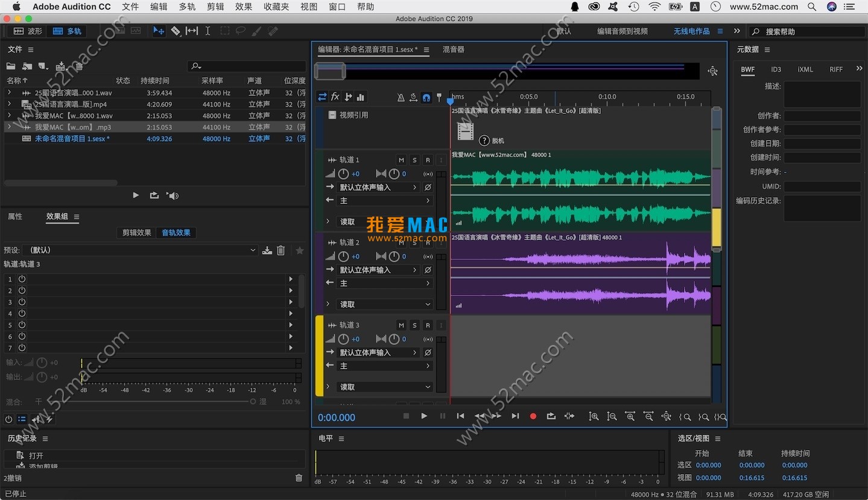The height and width of the screenshot is (500, 868).
Task: Toggle power for effect slot 1
Action: click(x=22, y=279)
